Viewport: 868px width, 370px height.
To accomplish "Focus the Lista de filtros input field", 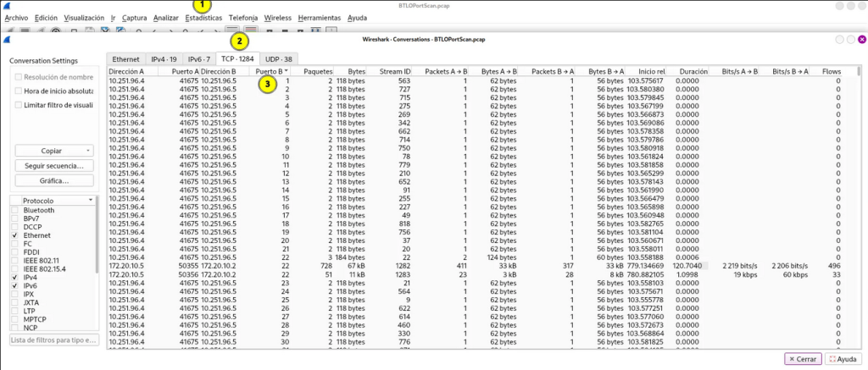I will [53, 340].
